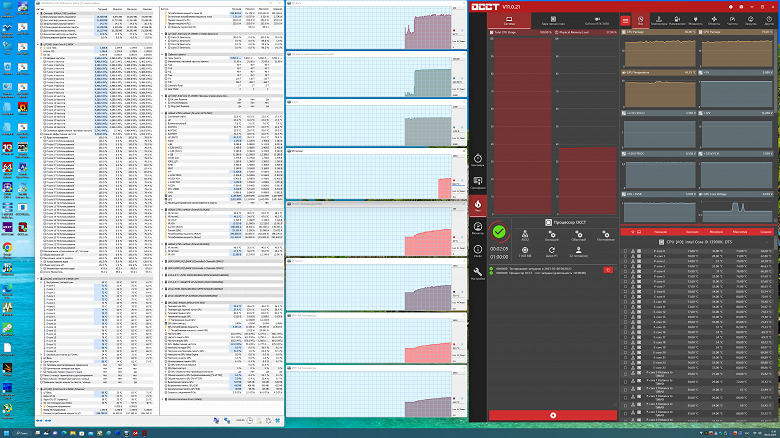Click the hamburger menu button in OCCT monitoring
This screenshot has width=780, height=438.
click(625, 20)
